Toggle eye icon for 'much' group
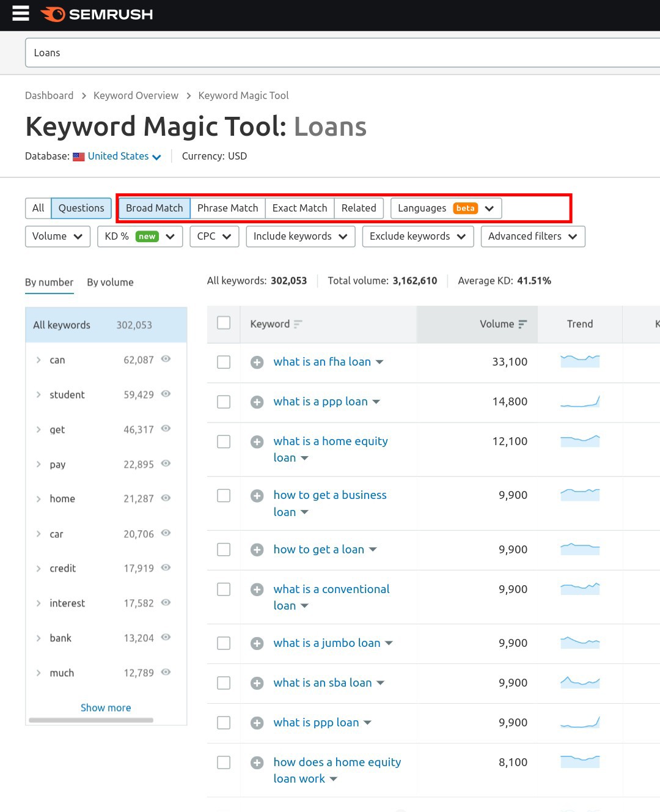The width and height of the screenshot is (660, 812). pyautogui.click(x=166, y=672)
